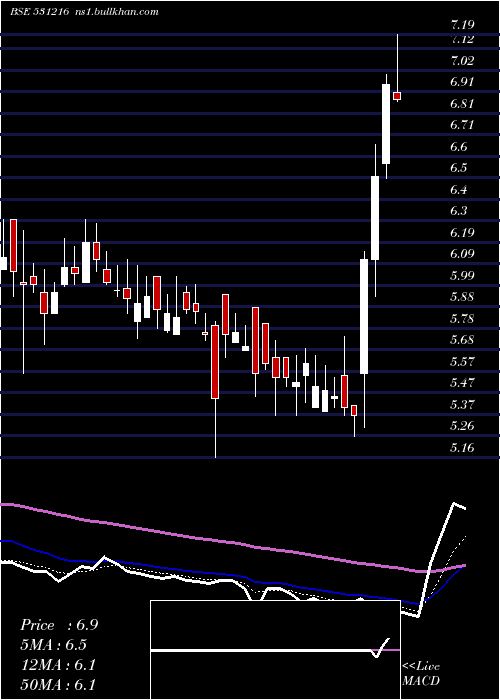Click the <<Live MACD label
500x700 pixels.
click(421, 673)
